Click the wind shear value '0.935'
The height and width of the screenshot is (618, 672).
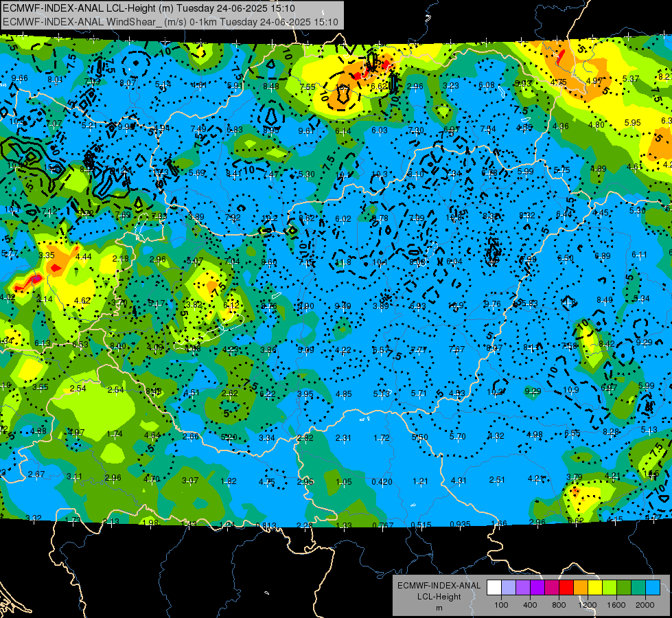coord(461,524)
